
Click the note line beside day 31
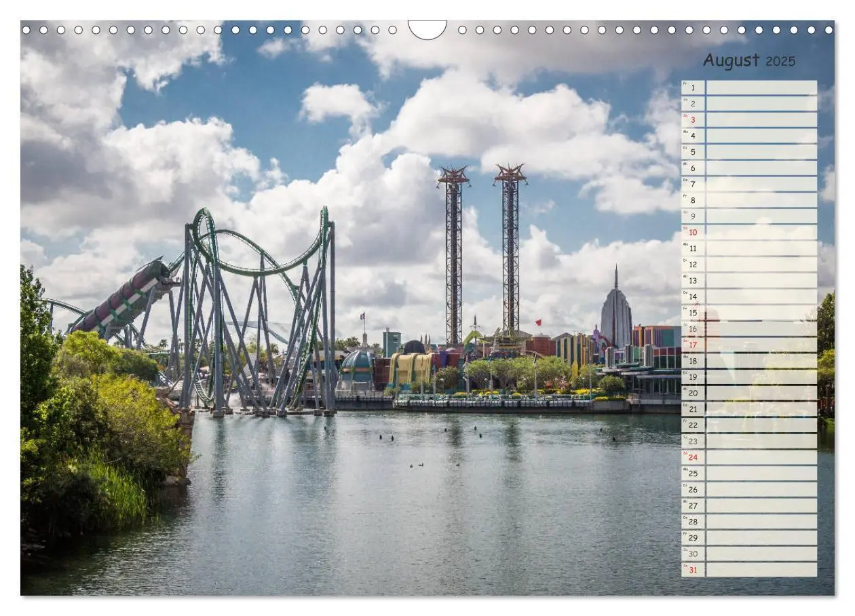tap(761, 570)
